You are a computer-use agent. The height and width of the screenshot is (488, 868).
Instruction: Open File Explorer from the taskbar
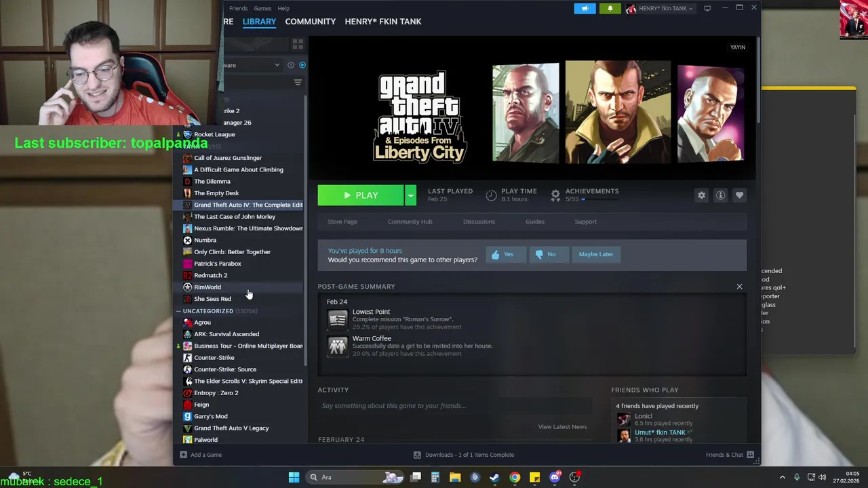click(x=455, y=477)
